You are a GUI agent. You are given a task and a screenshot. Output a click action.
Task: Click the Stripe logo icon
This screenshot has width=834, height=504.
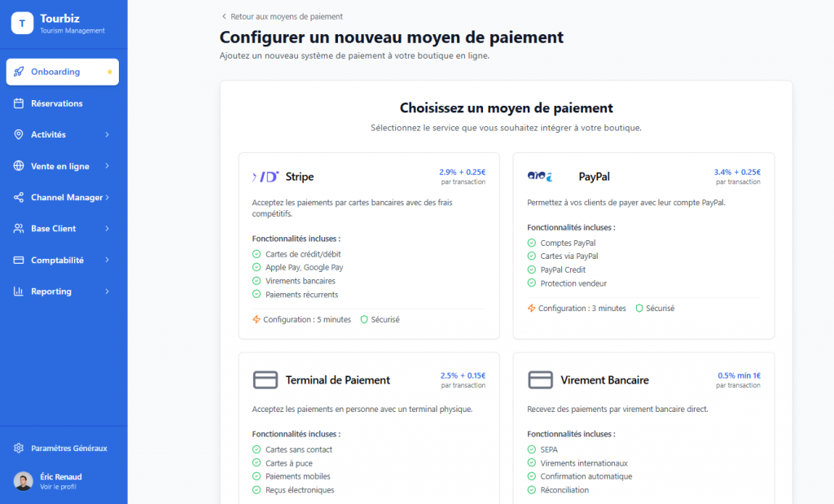click(x=266, y=177)
